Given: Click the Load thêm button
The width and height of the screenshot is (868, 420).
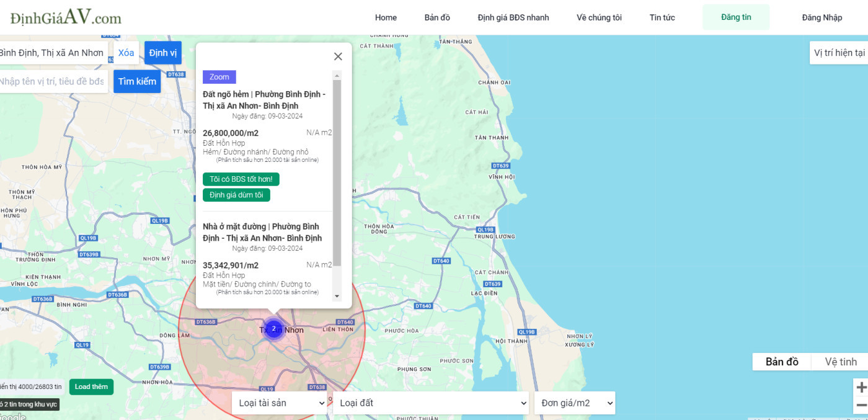Looking at the screenshot, I should tap(91, 386).
